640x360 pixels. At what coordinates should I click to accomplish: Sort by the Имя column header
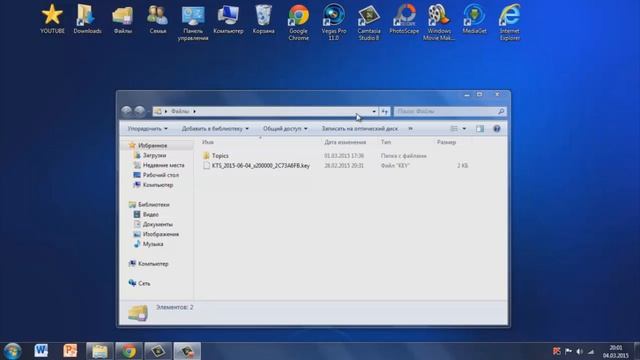(208, 142)
